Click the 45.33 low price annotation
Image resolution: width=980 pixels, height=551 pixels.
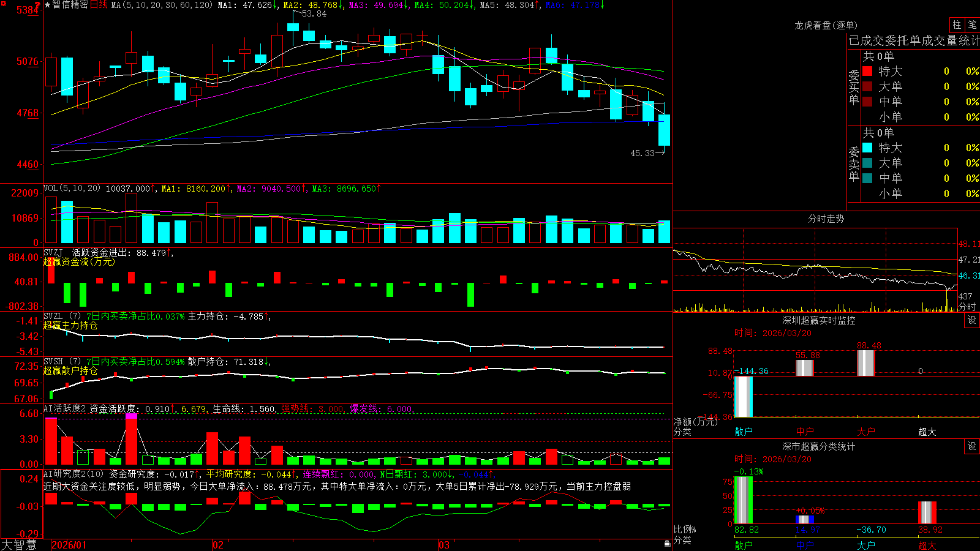click(643, 153)
